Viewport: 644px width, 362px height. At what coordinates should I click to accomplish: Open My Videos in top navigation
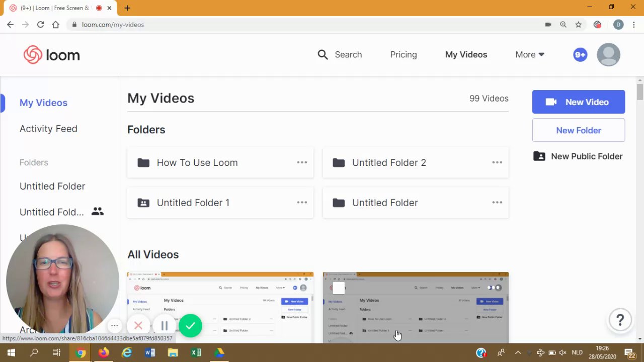(466, 54)
